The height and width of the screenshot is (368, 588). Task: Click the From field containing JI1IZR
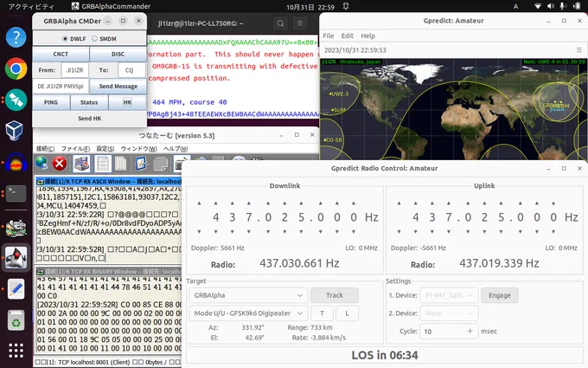click(x=74, y=70)
